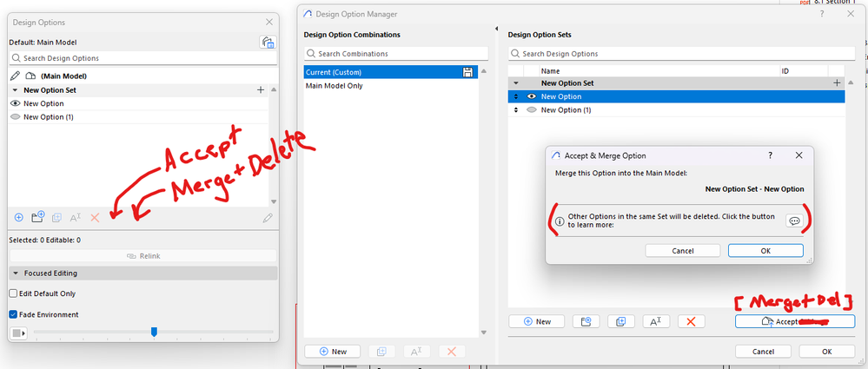Select New Option (1) row in Manager
This screenshot has height=369, width=868.
[x=677, y=110]
